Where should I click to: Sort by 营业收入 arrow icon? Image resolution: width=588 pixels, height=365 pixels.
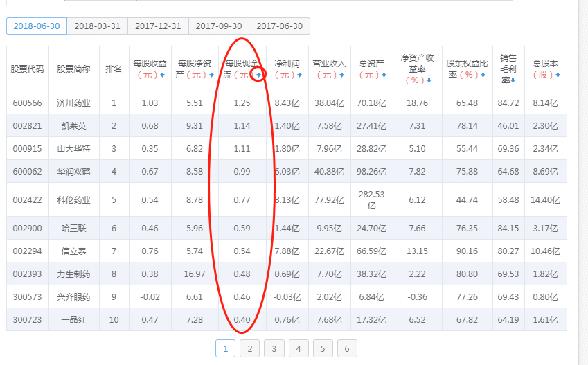[341, 75]
